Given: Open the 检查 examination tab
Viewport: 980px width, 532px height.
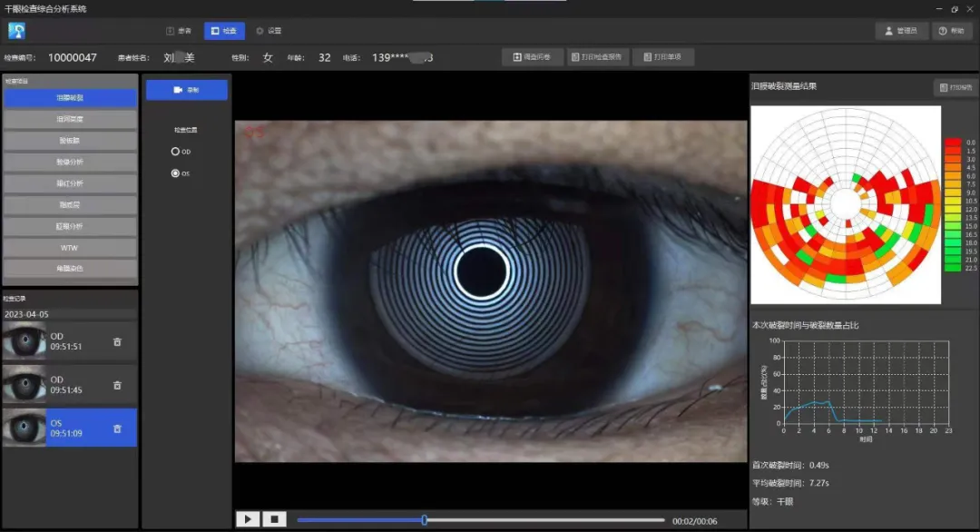Looking at the screenshot, I should click(224, 31).
